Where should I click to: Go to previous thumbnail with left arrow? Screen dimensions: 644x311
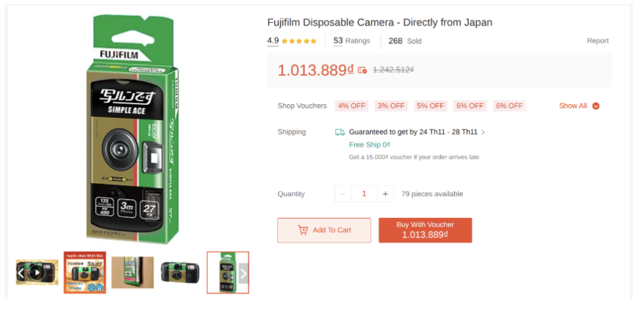click(x=20, y=272)
